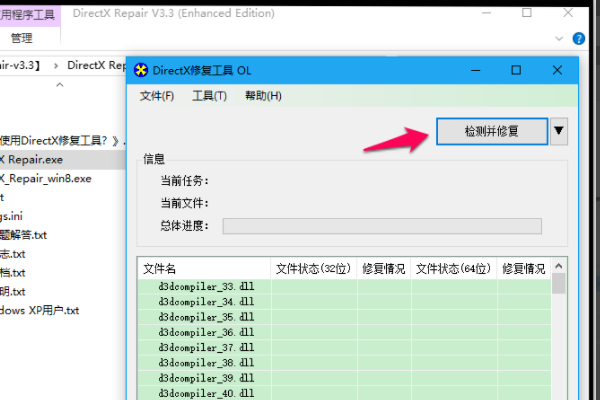Click the sort arrow above file list
The image size is (600, 400).
click(60, 85)
